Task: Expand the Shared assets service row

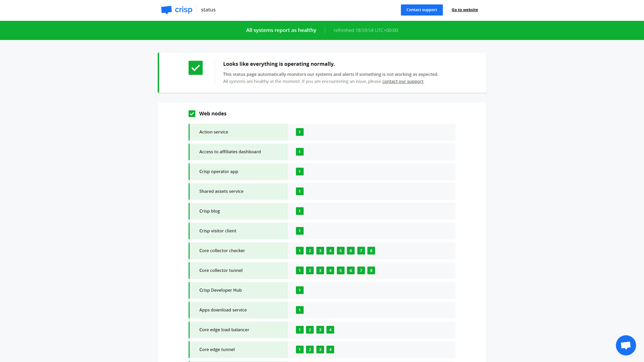Action: (x=237, y=191)
